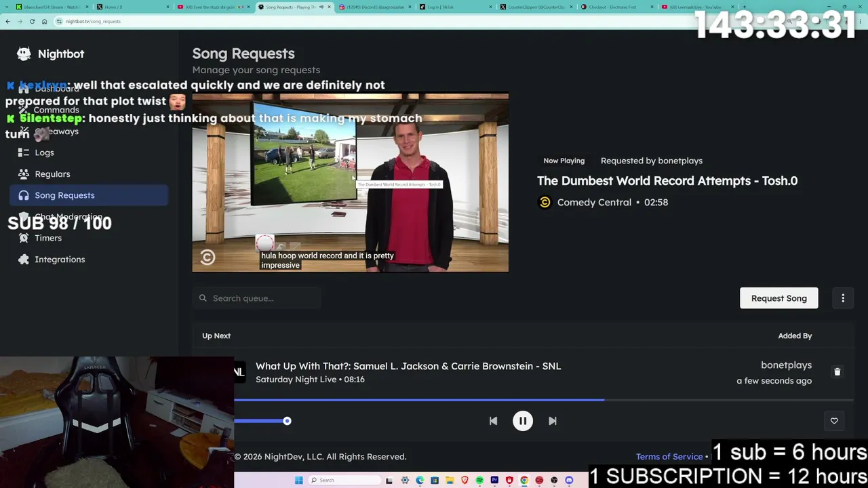Focus the Search queue input field

click(x=257, y=298)
